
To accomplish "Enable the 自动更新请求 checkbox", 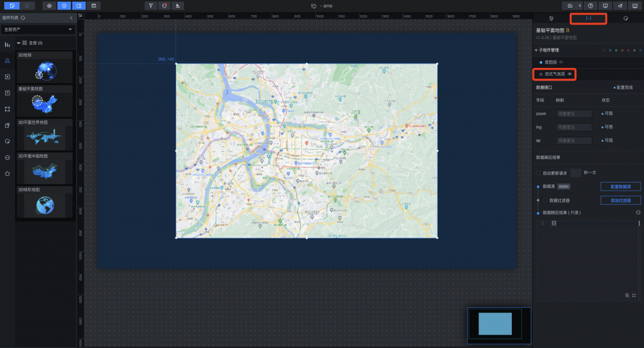I will coord(538,173).
